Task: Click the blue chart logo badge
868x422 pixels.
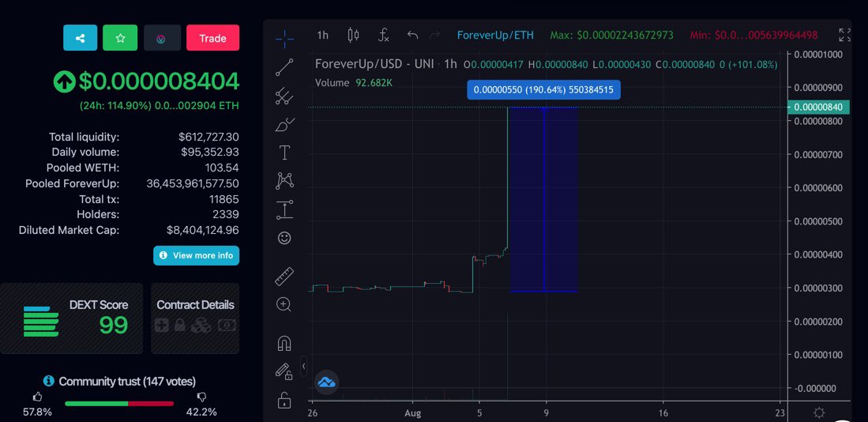Action: 327,382
